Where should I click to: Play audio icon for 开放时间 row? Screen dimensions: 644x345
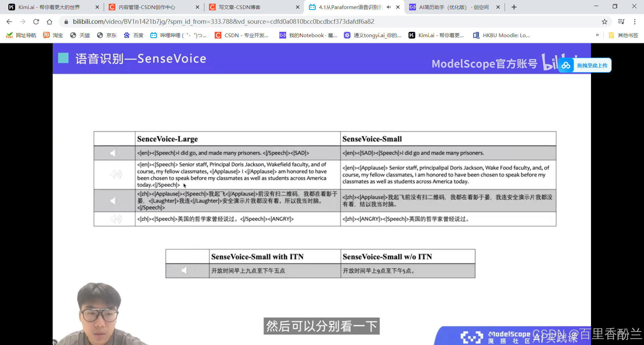click(x=187, y=270)
